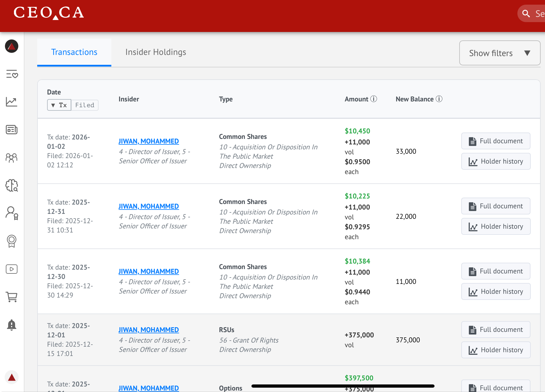Open Full document for 2026-01-02 transaction
Viewport: 545px width, 392px height.
496,141
